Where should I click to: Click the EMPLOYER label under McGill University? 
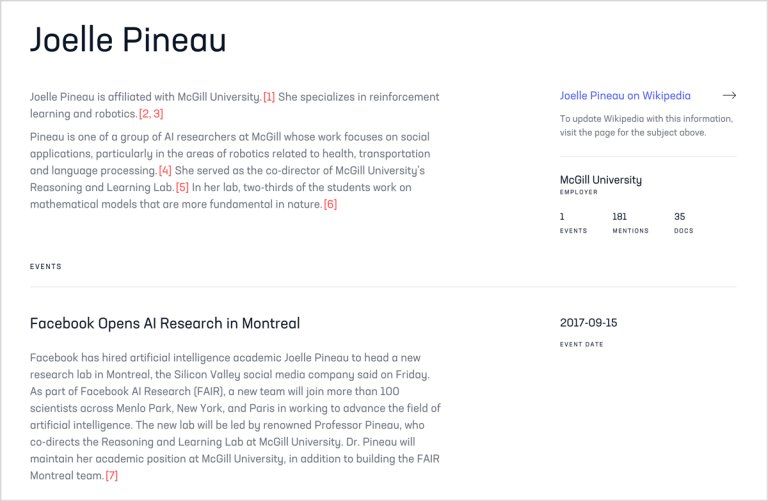[x=579, y=192]
